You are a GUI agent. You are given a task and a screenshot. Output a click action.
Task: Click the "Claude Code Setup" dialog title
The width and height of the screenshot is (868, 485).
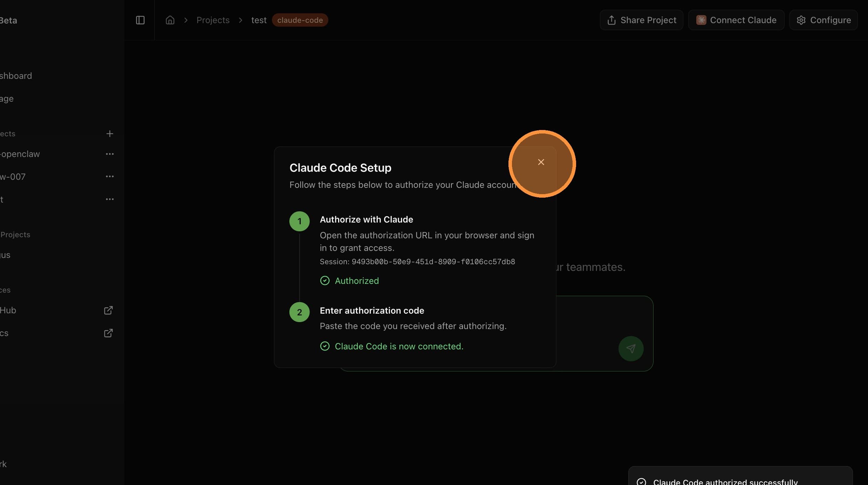(x=340, y=168)
